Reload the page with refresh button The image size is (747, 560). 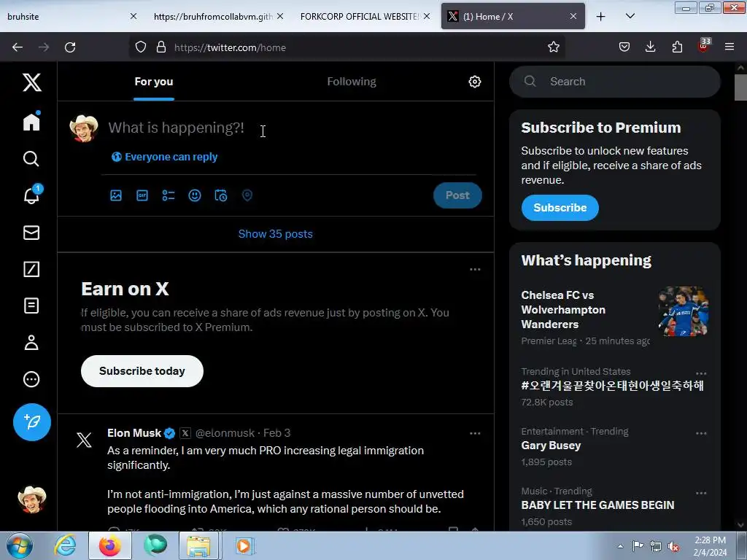point(70,47)
